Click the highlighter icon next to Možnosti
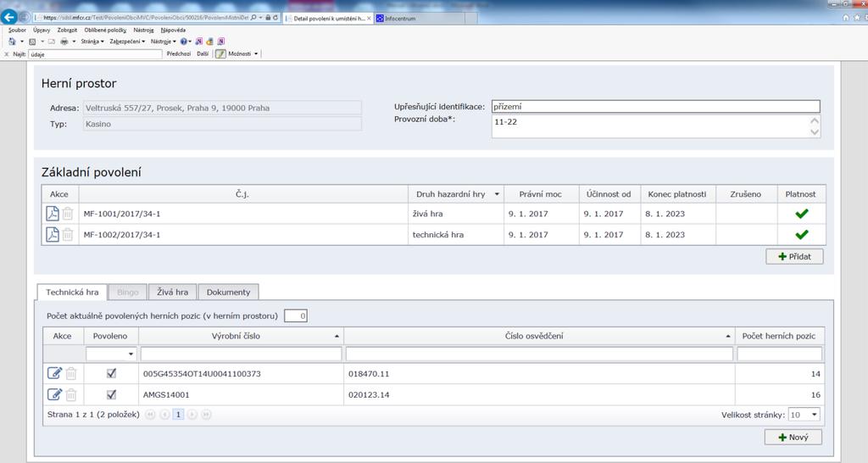Screen dimensions: 868x463 221,53
